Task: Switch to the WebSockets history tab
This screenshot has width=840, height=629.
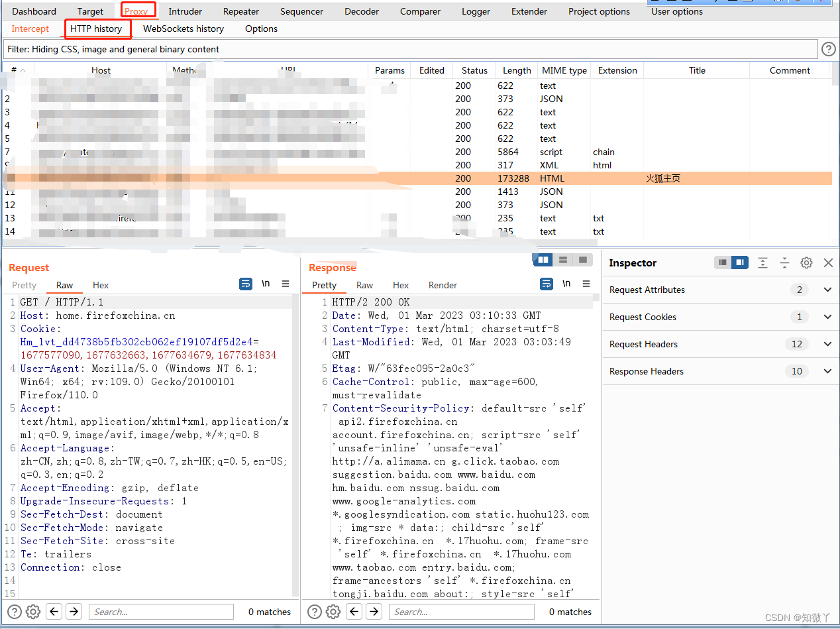Action: coord(184,29)
